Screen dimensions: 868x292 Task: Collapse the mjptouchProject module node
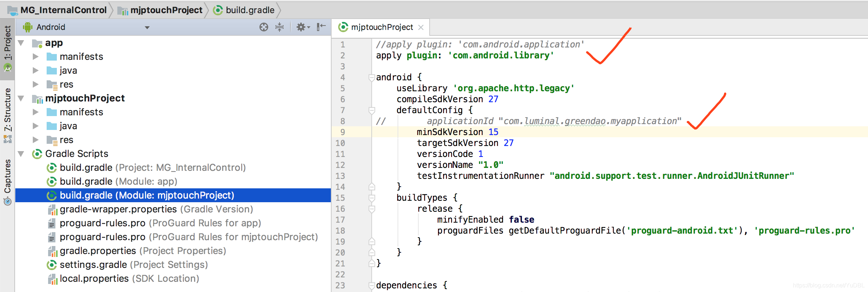(x=21, y=98)
